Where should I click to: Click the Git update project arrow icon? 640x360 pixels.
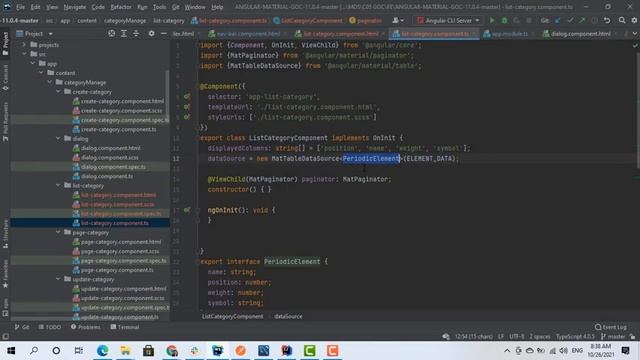[558, 20]
